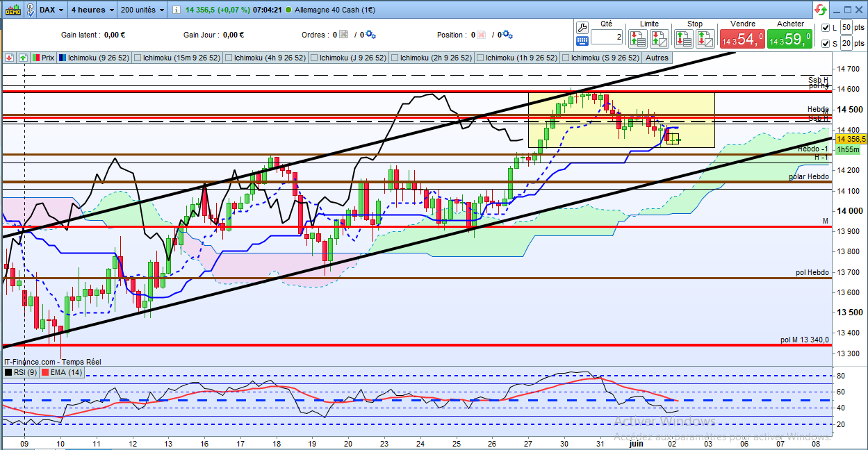Viewport: 868px width, 450px height.
Task: Enable the Ichimoku (S 9 26 52) checkbox
Action: pos(565,58)
